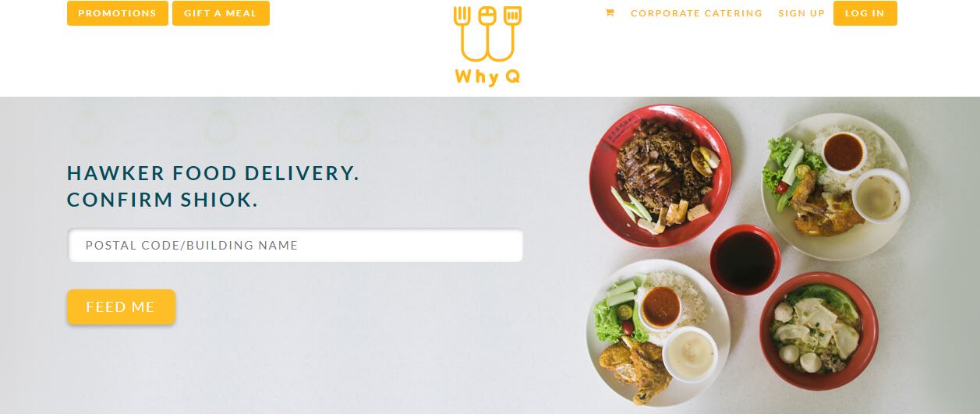Click the red plate of braised duck rice
980x418 pixels.
pos(660,175)
